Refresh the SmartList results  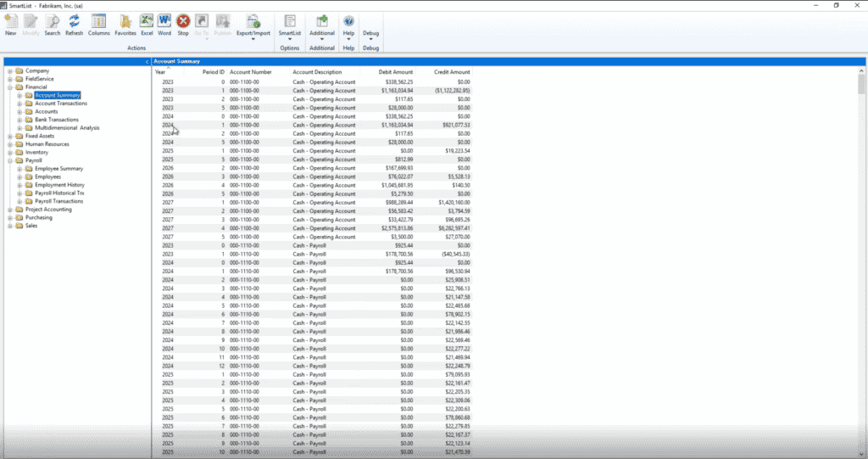[75, 24]
